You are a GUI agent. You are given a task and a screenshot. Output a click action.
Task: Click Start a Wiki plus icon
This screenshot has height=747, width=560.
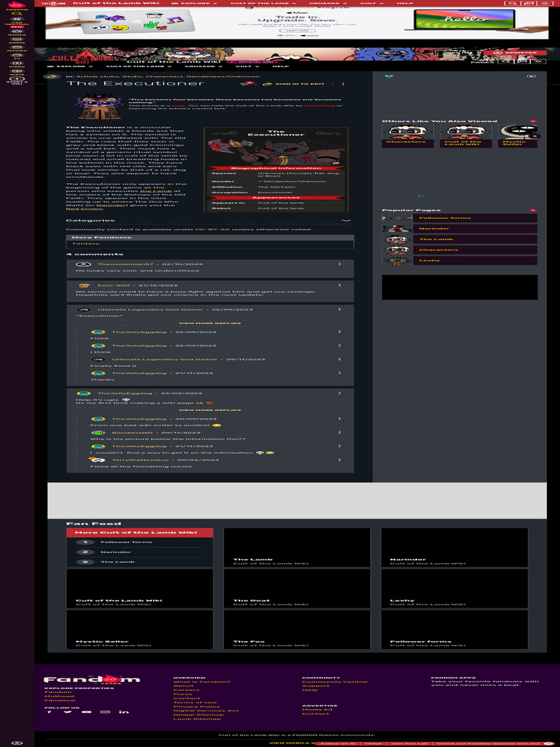[x=17, y=79]
